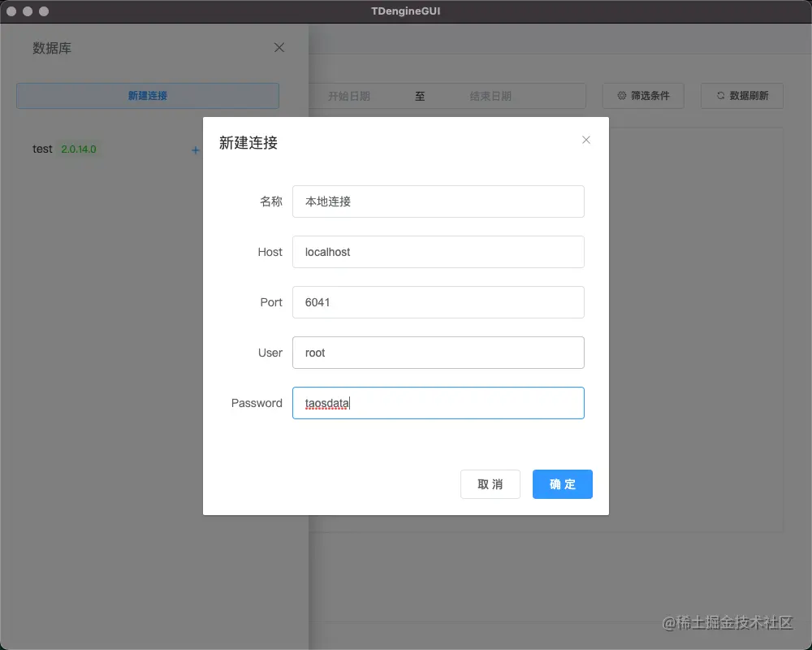Viewport: 812px width, 650px height.
Task: Focus the Host input field
Action: coord(438,252)
